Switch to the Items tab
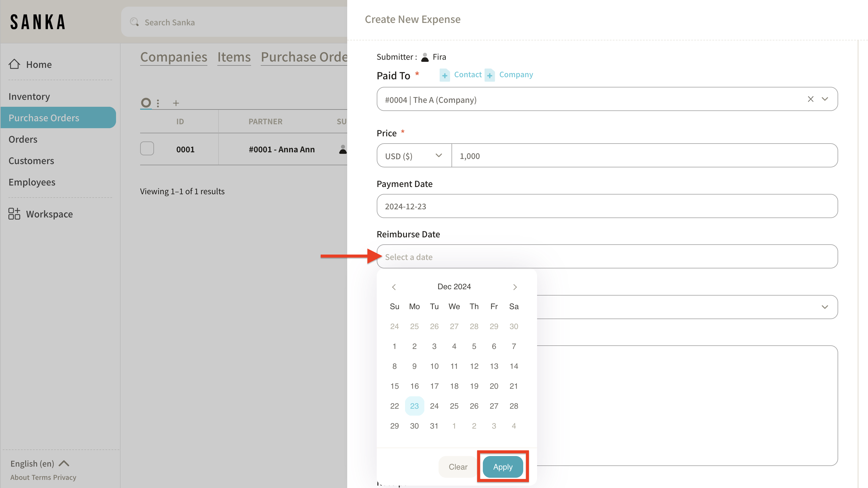The width and height of the screenshot is (868, 488). click(234, 57)
